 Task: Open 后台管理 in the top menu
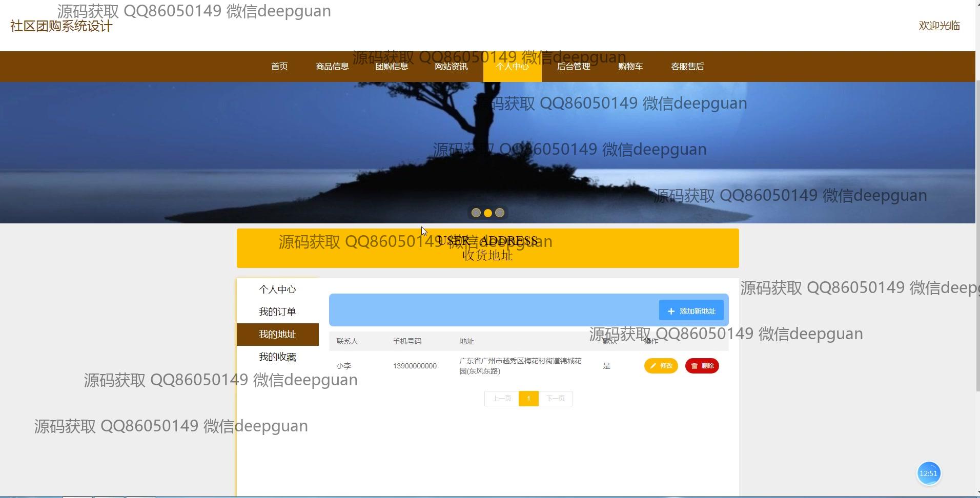point(574,67)
